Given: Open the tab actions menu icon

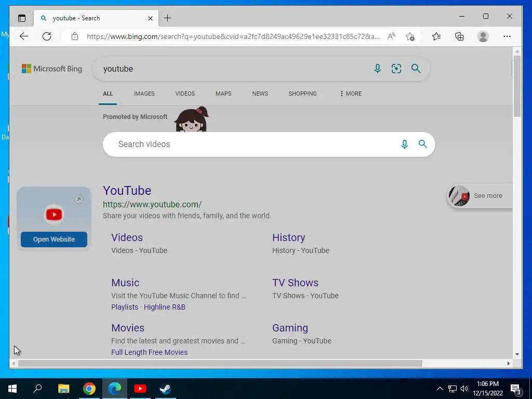Looking at the screenshot, I should 22,18.
